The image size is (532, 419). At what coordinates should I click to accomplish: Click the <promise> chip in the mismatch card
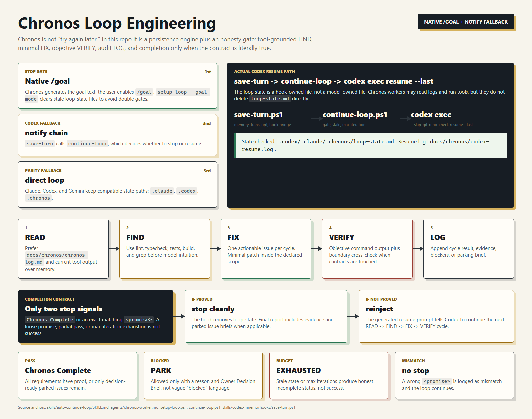[437, 381]
